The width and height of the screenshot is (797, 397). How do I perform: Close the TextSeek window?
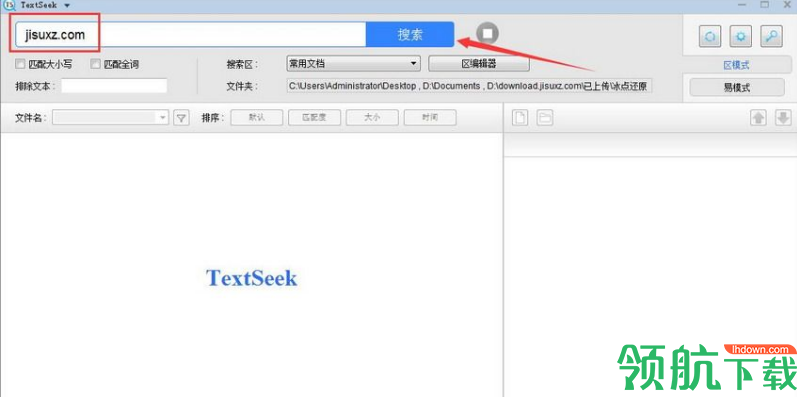click(x=786, y=5)
